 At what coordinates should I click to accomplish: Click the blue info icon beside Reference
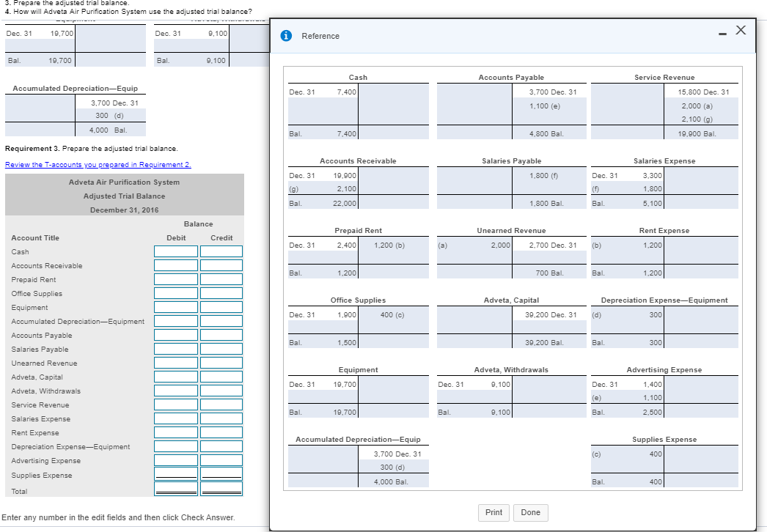click(286, 36)
